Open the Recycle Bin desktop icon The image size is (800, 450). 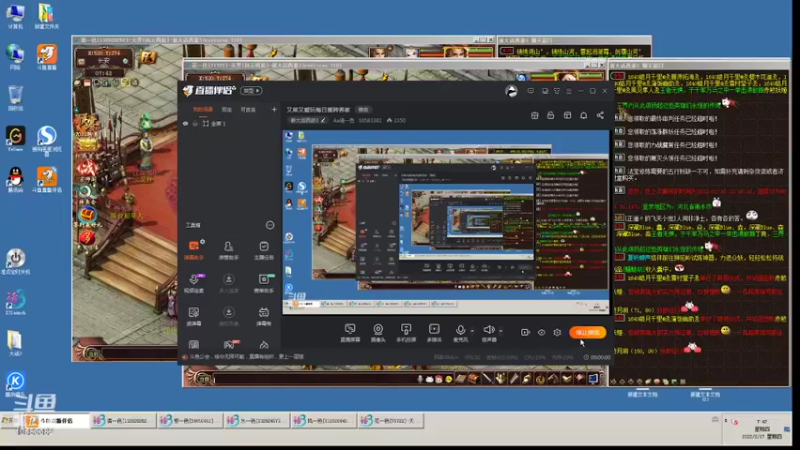[15, 98]
